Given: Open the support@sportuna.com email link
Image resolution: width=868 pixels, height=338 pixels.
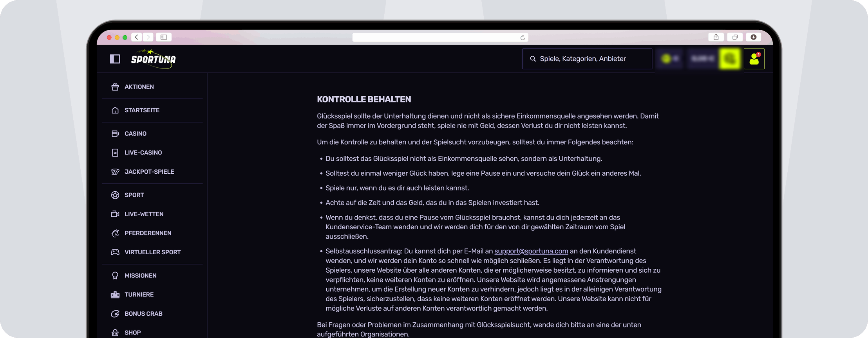Looking at the screenshot, I should click(531, 251).
